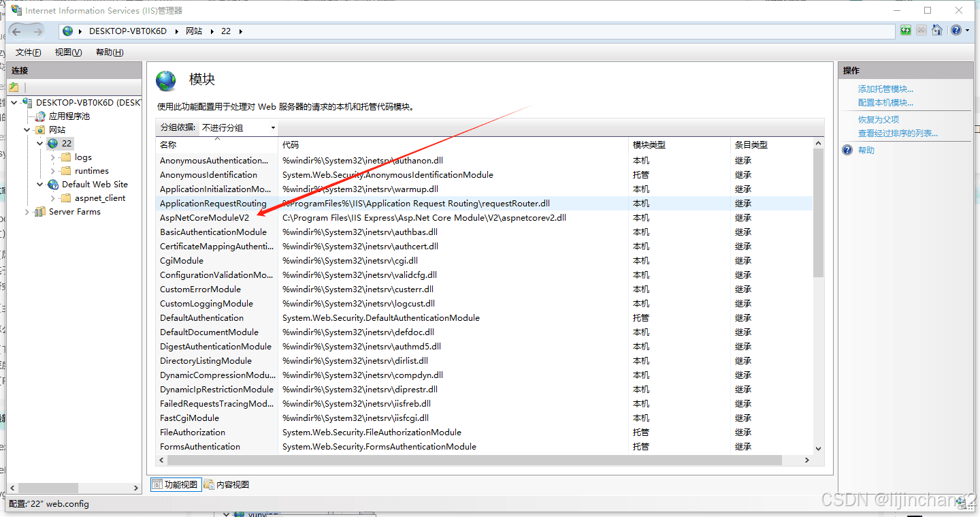The width and height of the screenshot is (980, 517).
Task: Open the group-by dropdown list
Action: click(x=238, y=127)
